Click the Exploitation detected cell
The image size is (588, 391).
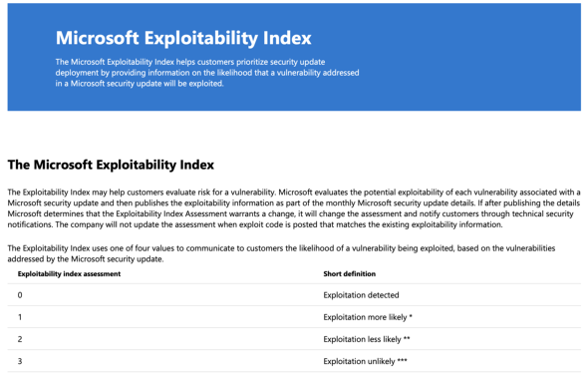coord(361,295)
